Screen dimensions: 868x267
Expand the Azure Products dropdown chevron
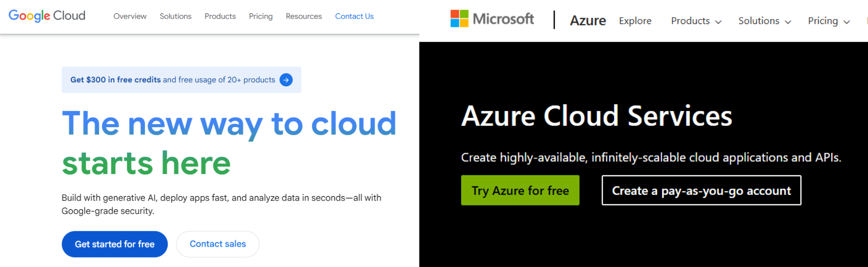coord(718,22)
